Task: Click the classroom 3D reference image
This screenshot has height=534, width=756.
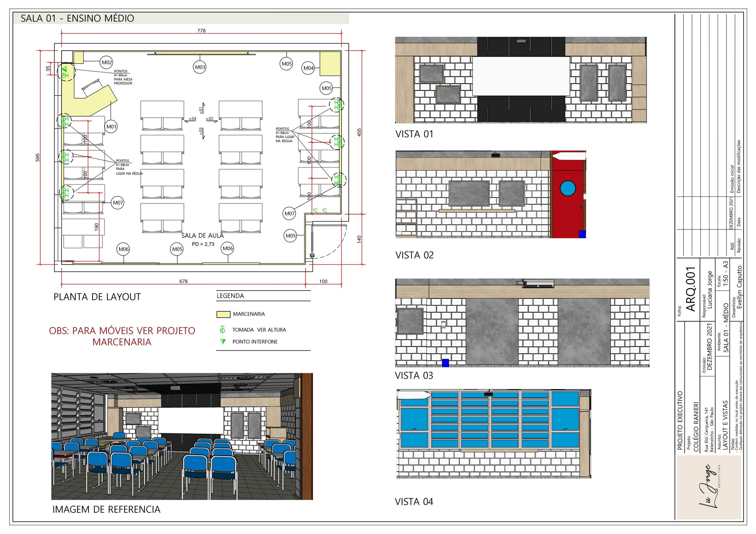Action: tap(182, 436)
